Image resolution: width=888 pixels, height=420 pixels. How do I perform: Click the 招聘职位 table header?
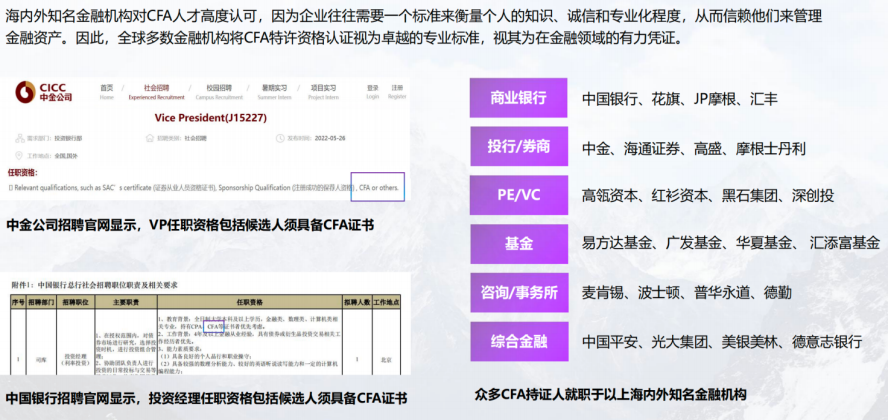pyautogui.click(x=75, y=302)
